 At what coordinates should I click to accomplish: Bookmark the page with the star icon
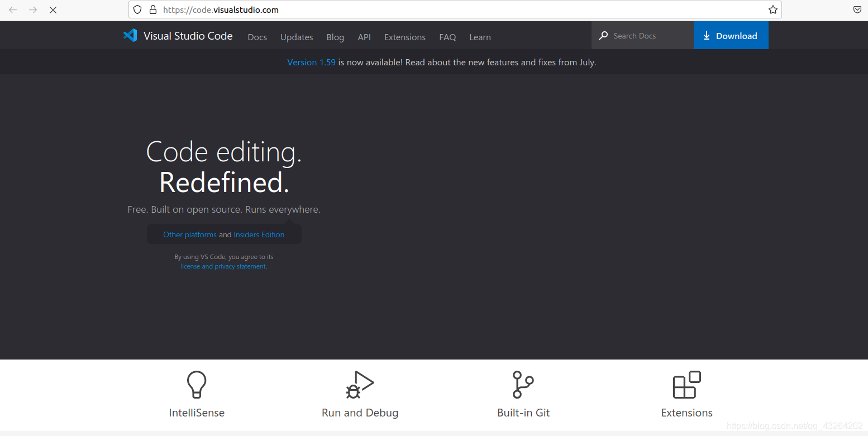click(773, 9)
